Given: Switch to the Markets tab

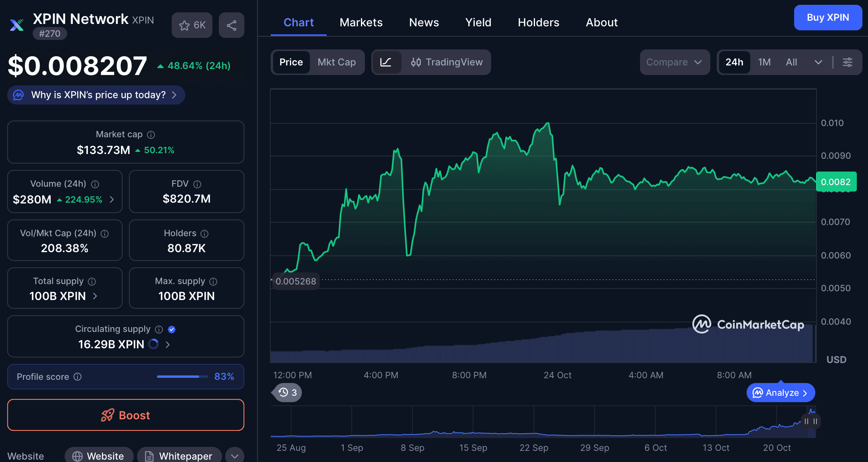Looking at the screenshot, I should click(x=361, y=22).
